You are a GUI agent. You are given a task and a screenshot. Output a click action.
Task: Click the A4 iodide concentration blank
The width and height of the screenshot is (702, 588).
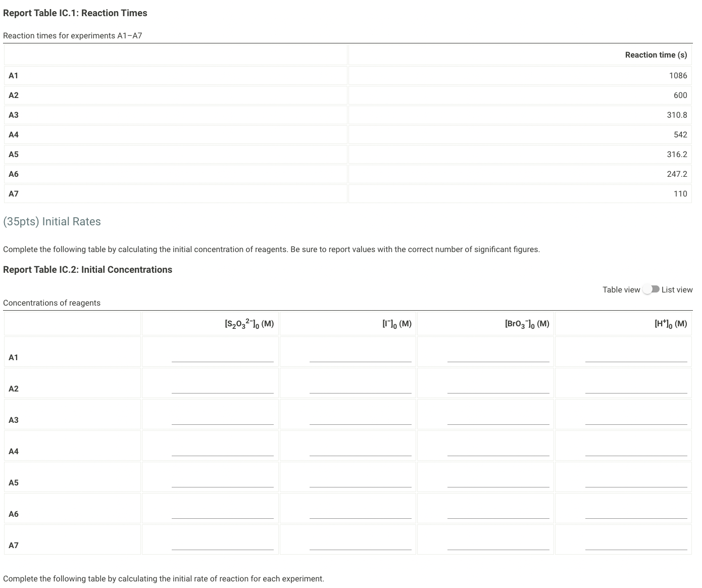(x=361, y=450)
